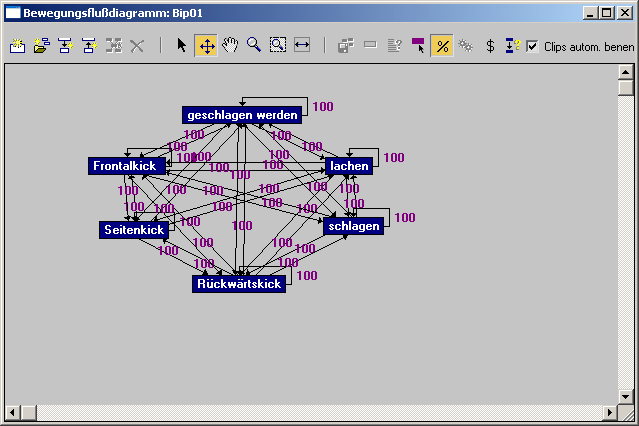639x426 pixels.
Task: Open Create Multiple Clips folder icon
Action: tap(42, 45)
